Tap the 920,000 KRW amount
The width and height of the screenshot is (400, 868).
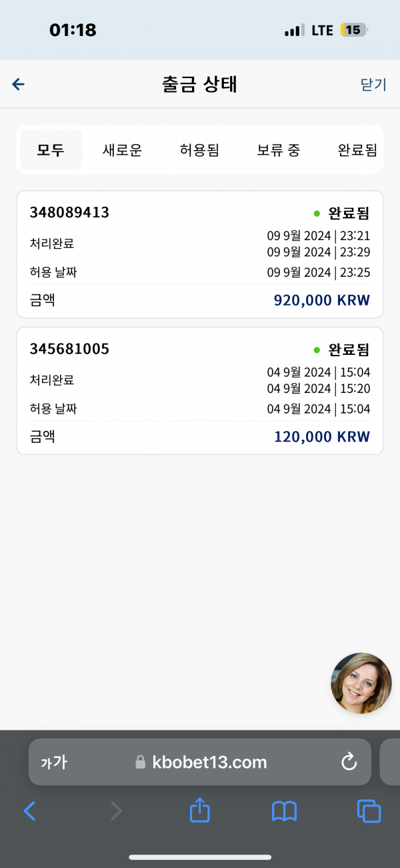pyautogui.click(x=321, y=300)
